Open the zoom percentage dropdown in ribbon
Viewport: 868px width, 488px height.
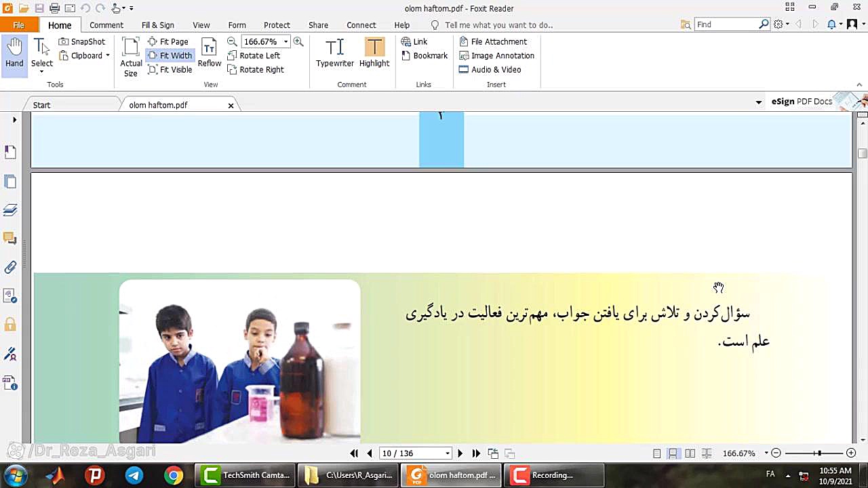285,41
